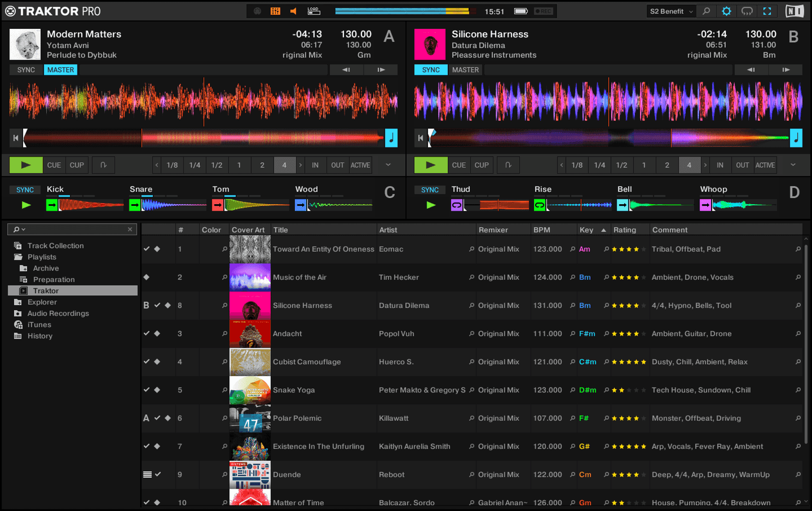Enable SYNC on Remix Deck C
This screenshot has width=812, height=511.
[25, 189]
